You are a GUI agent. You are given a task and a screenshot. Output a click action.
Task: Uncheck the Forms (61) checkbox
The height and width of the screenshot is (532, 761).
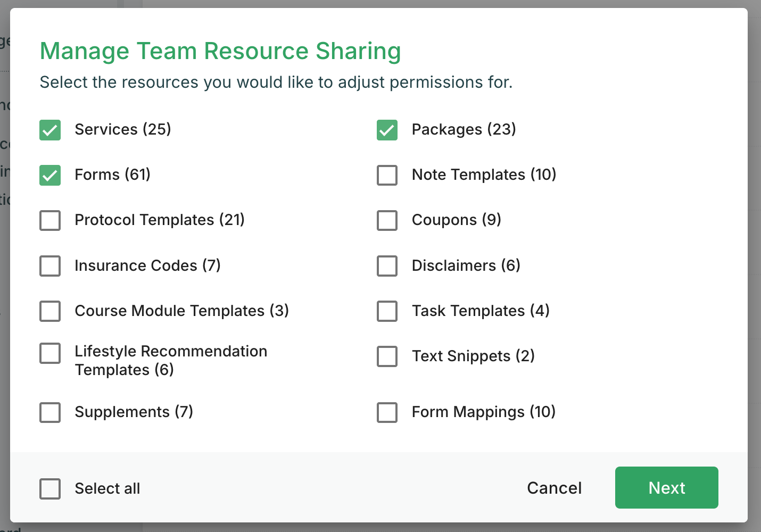[x=50, y=175]
